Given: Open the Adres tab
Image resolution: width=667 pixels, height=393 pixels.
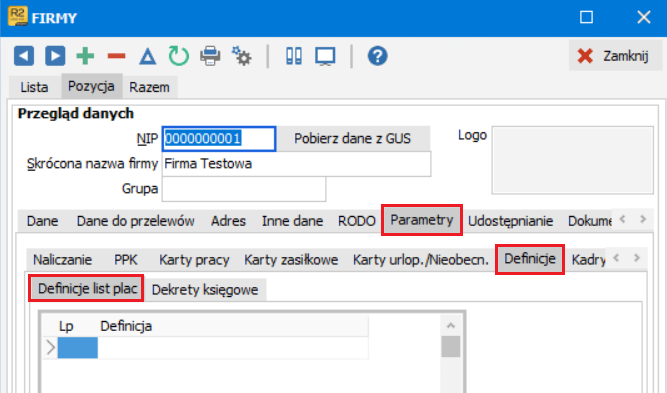Looking at the screenshot, I should (x=228, y=221).
